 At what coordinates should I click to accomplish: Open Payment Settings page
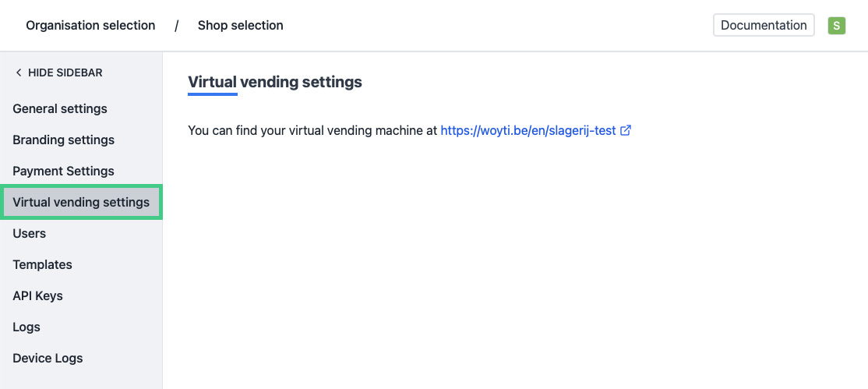63,172
